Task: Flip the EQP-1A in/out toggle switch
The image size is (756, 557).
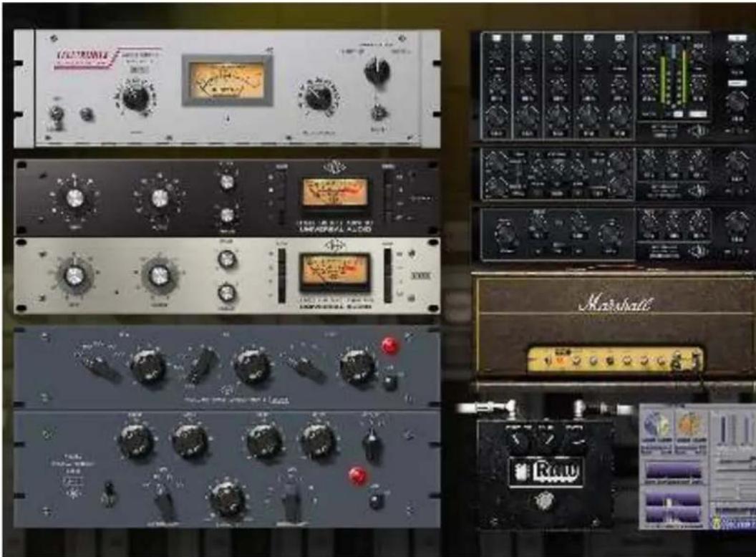Action: tap(109, 494)
